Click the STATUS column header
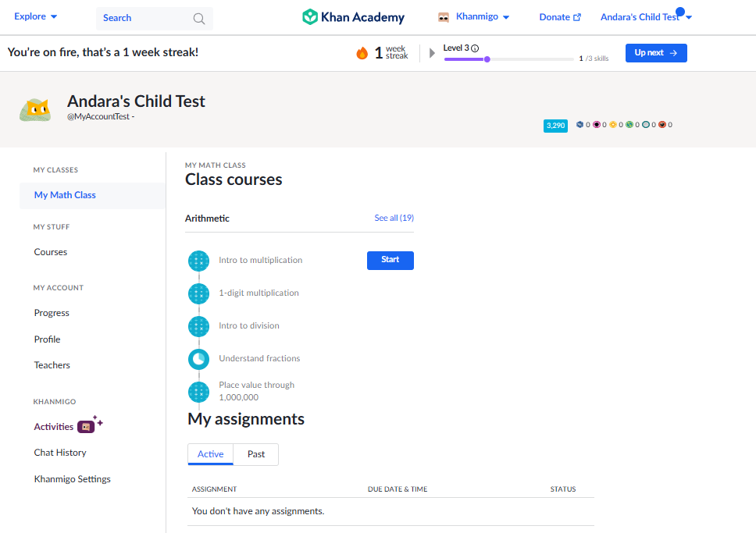 pyautogui.click(x=562, y=489)
